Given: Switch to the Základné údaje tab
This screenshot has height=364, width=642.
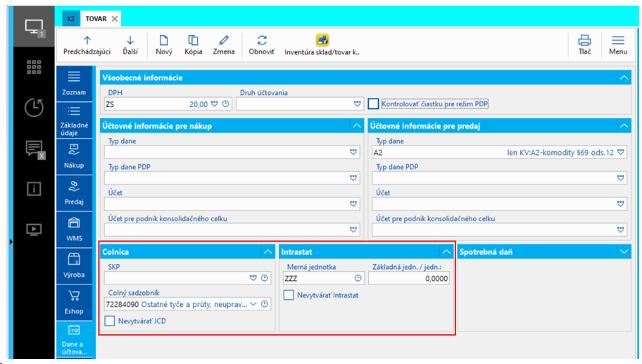Looking at the screenshot, I should click(x=74, y=120).
